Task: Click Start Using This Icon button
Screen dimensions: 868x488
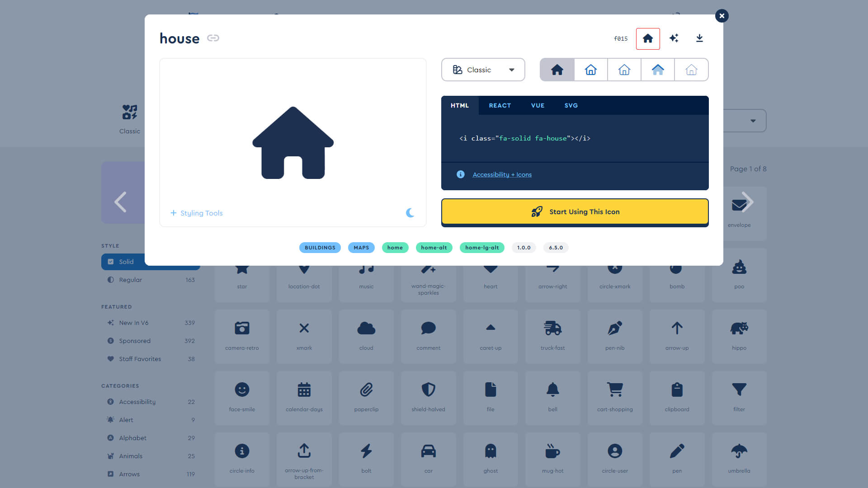Action: click(x=575, y=211)
